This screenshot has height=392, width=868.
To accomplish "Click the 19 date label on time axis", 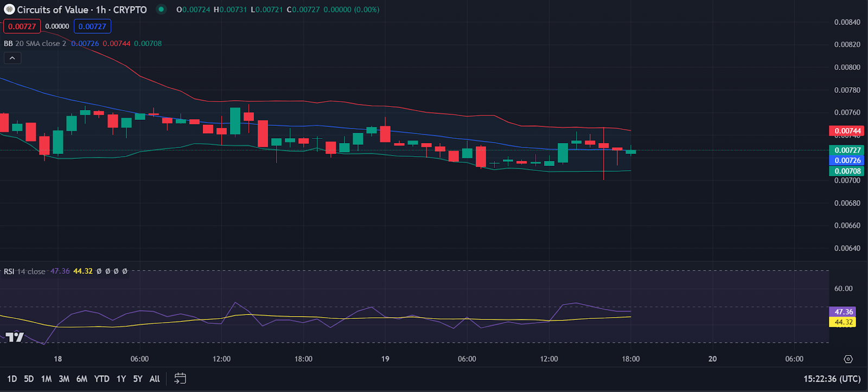I will pos(385,359).
